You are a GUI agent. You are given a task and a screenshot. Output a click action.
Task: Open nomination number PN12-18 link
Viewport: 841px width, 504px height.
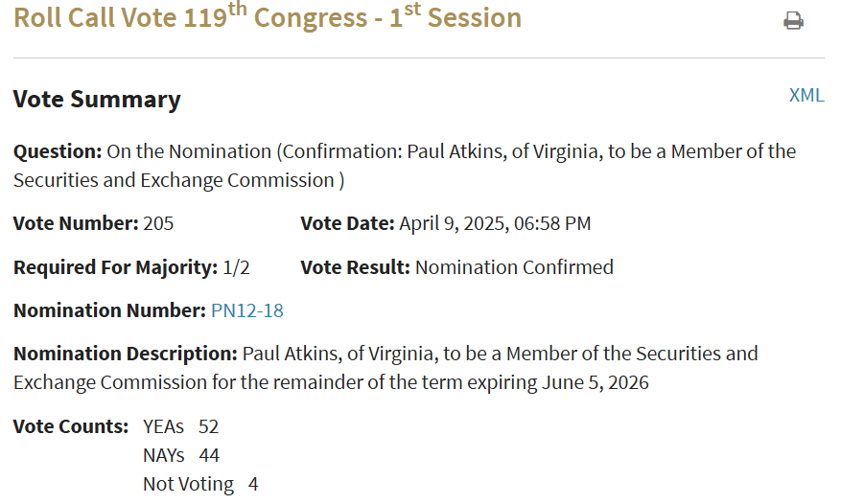pos(247,310)
